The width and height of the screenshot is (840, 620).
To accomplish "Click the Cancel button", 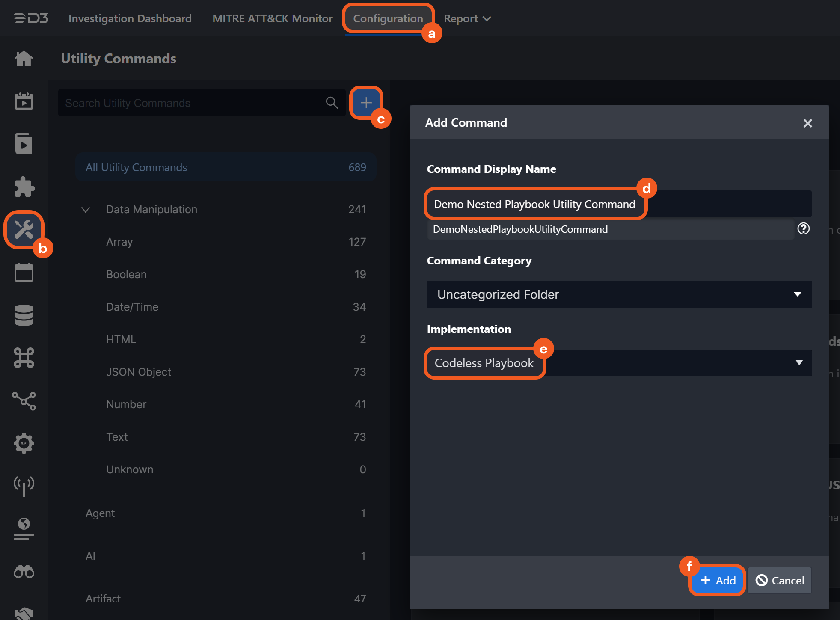I will pos(780,581).
